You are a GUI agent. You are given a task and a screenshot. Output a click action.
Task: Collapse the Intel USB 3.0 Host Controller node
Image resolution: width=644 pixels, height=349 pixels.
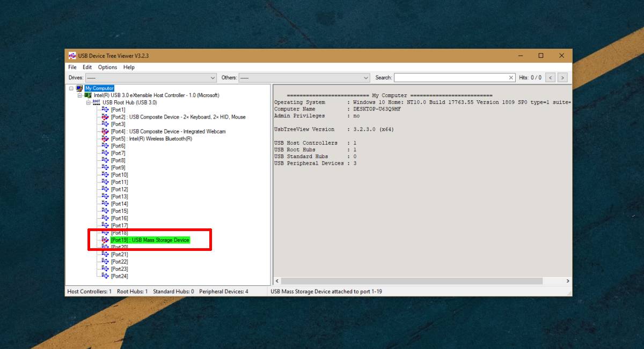tap(79, 95)
